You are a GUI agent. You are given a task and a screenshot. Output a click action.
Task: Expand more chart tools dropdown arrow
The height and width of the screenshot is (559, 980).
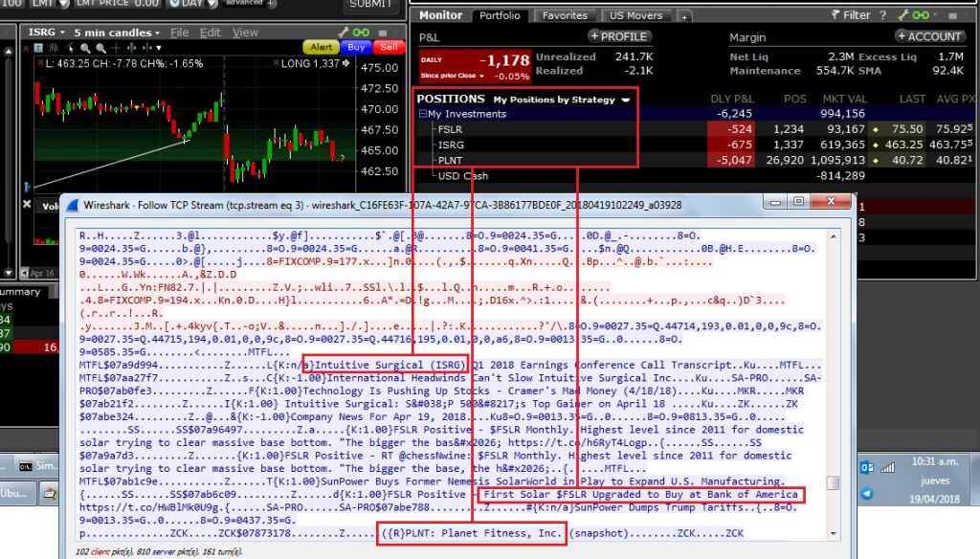point(159,48)
